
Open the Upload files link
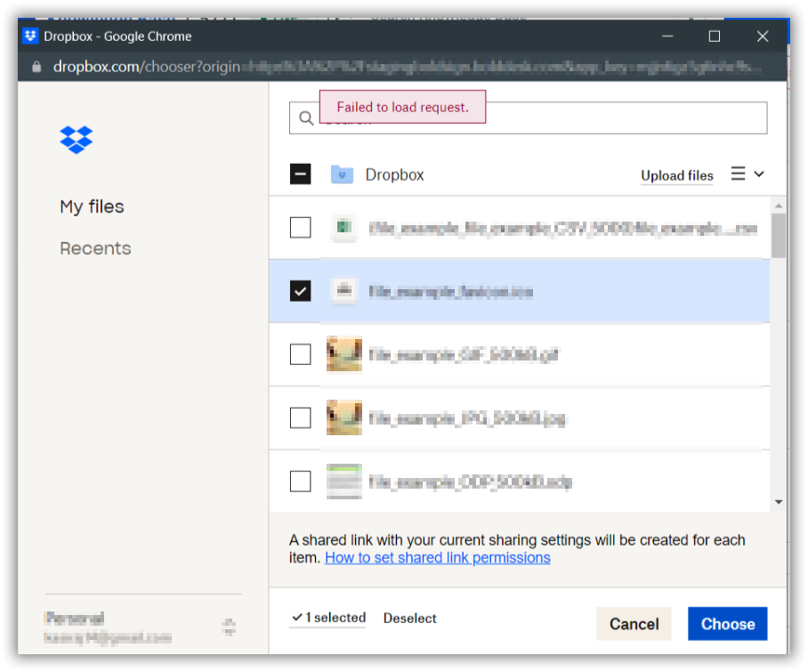point(676,174)
